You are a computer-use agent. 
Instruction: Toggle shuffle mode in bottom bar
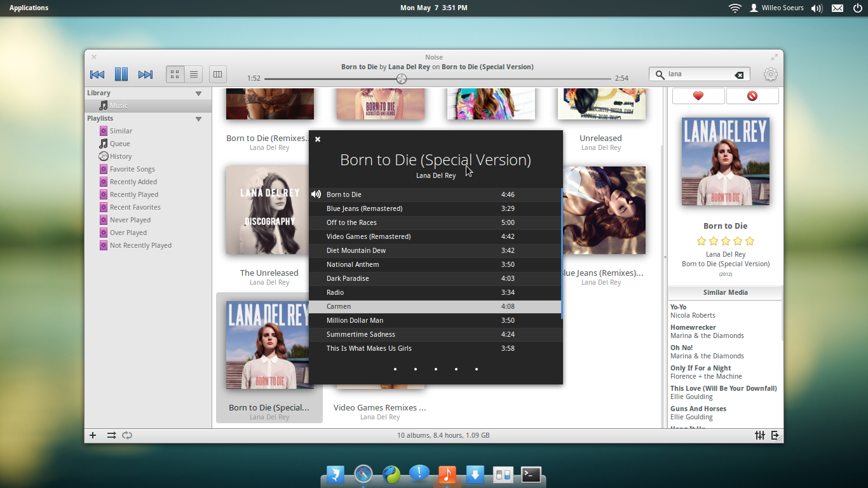(111, 435)
